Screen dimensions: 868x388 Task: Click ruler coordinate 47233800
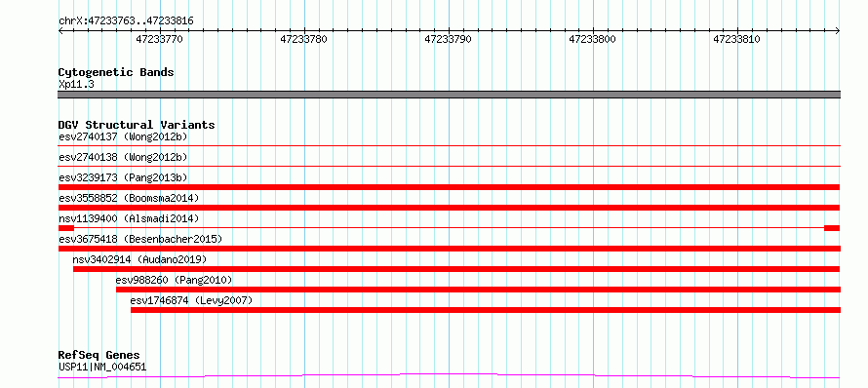592,39
